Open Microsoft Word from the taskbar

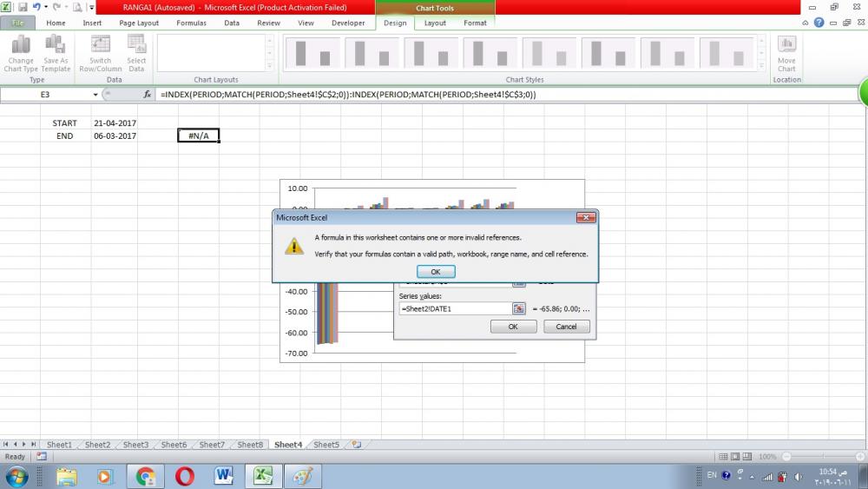[224, 476]
